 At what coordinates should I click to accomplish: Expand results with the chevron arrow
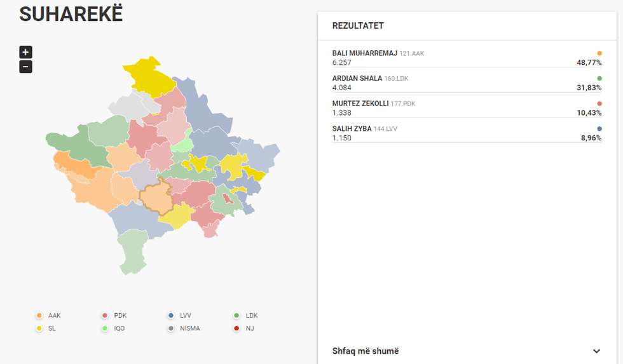pyautogui.click(x=596, y=351)
